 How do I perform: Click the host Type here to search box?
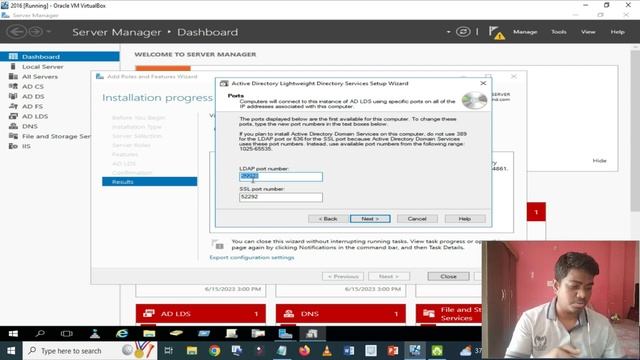coord(90,351)
